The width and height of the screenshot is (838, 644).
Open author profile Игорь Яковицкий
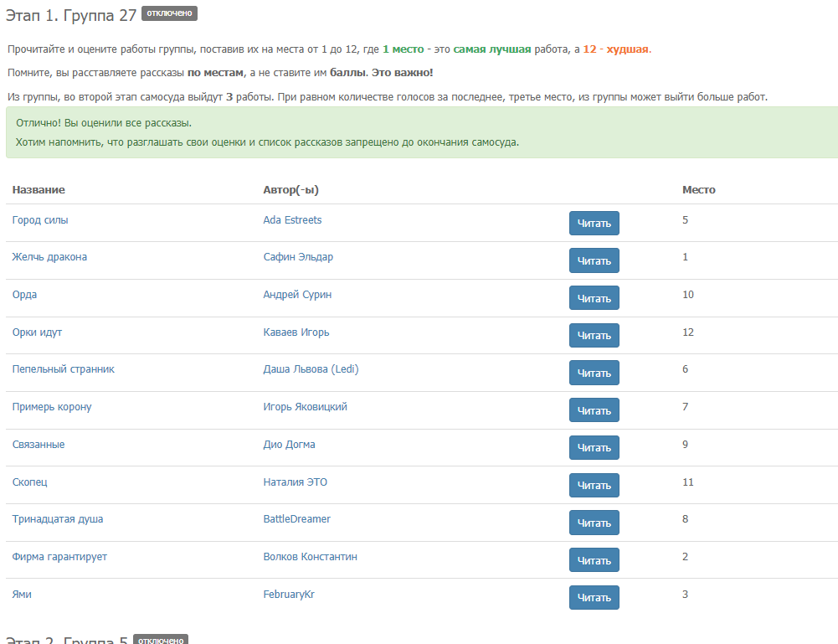306,407
